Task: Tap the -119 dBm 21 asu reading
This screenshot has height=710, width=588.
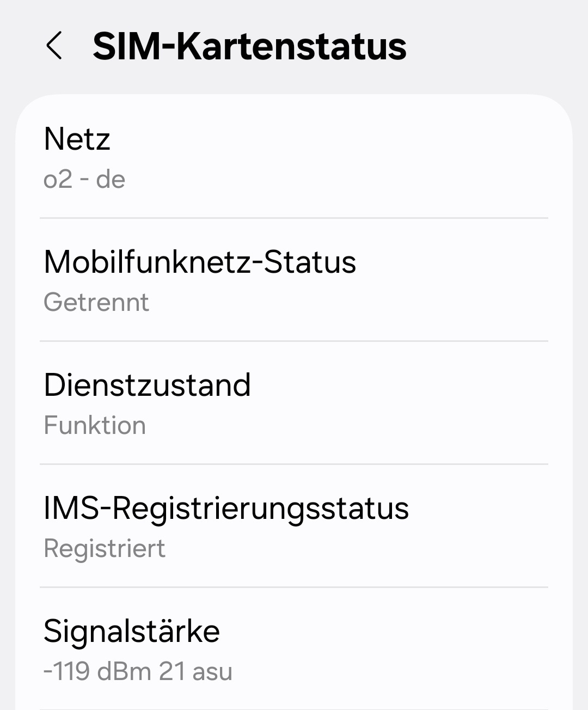Action: click(x=138, y=671)
